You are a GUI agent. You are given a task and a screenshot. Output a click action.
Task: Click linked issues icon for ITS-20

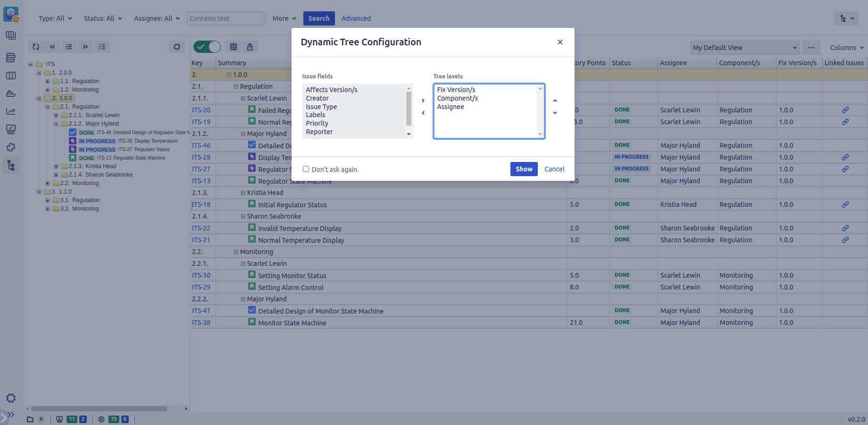point(845,110)
